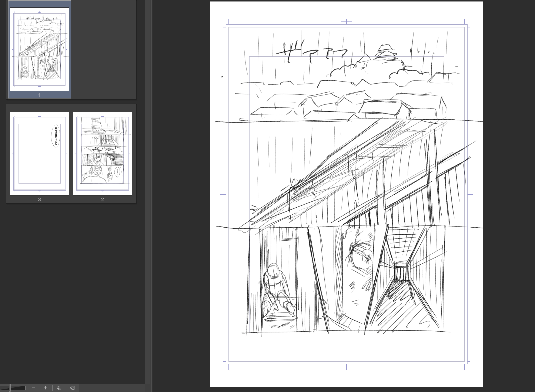535x392 pixels.
Task: Click the plus button to enlarge thumbnails
Action: [x=45, y=388]
